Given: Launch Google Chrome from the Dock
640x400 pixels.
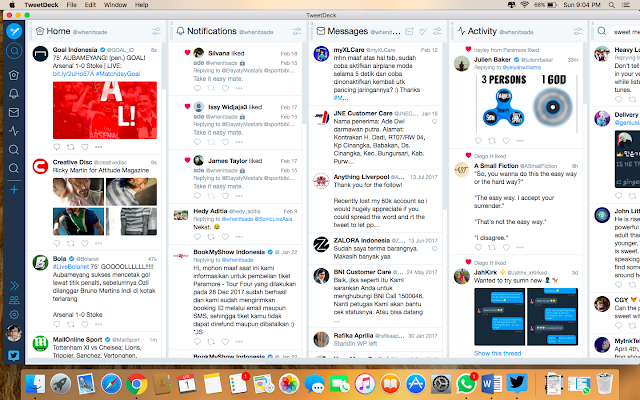Looking at the screenshot, I should 136,384.
